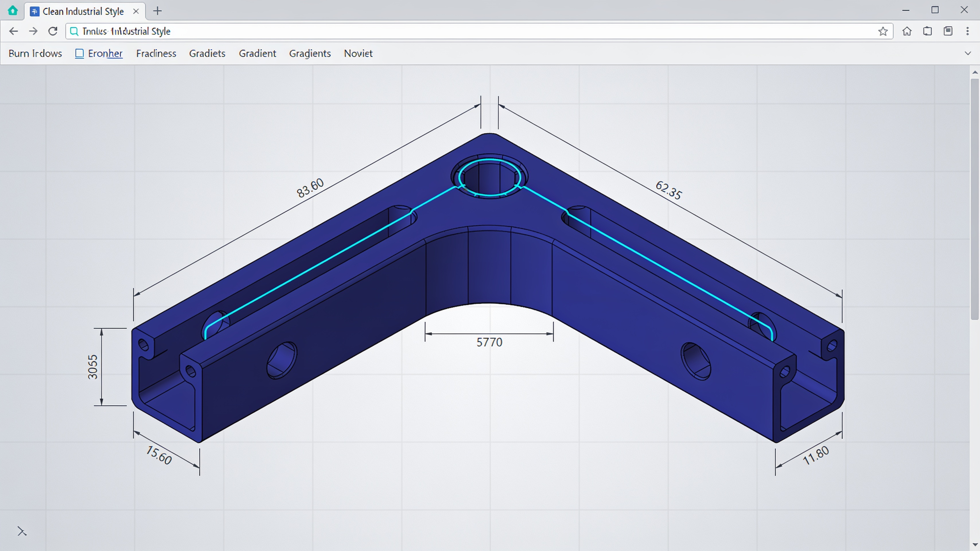This screenshot has height=551, width=980.
Task: Click the tablet icon beside the toolbar home icon
Action: tap(927, 31)
